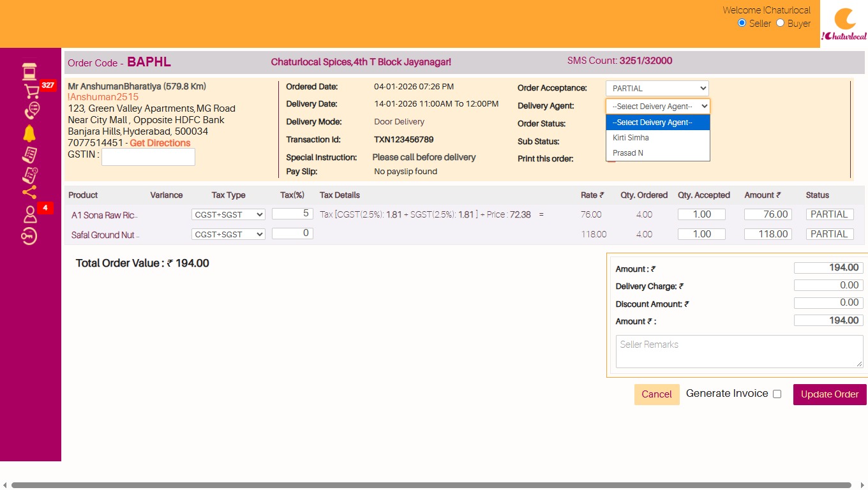Click the scroll-left arrow of the scrollbar

coord(5,486)
